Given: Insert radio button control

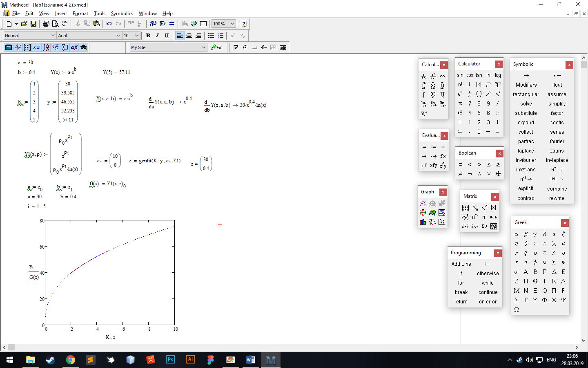Looking at the screenshot, I should (245, 47).
